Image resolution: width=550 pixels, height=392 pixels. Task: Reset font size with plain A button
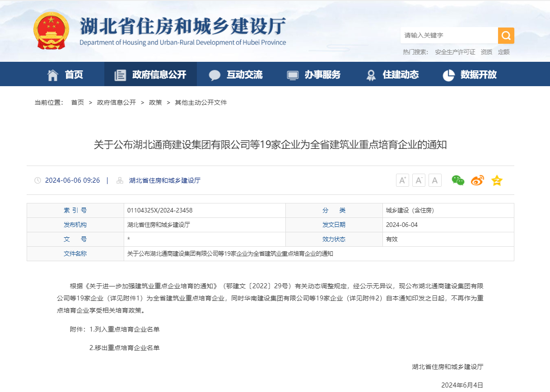pos(435,180)
